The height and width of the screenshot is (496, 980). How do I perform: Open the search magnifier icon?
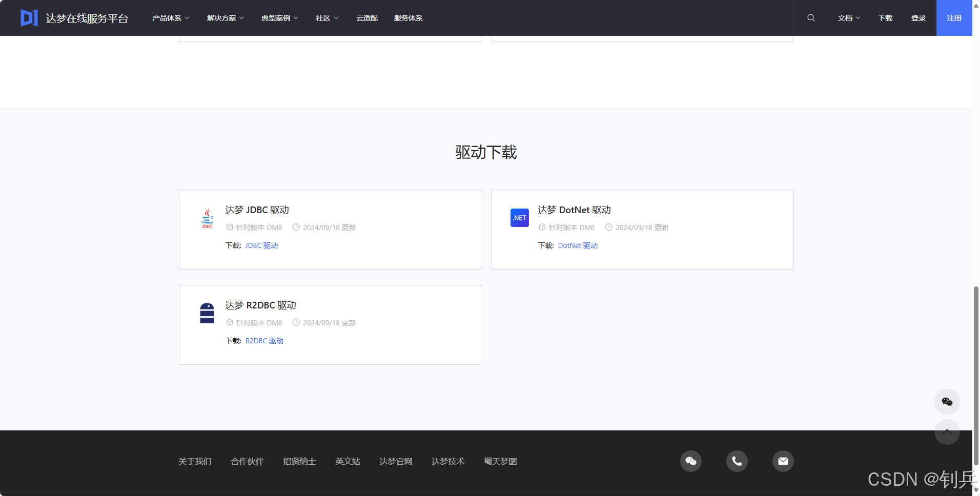811,17
